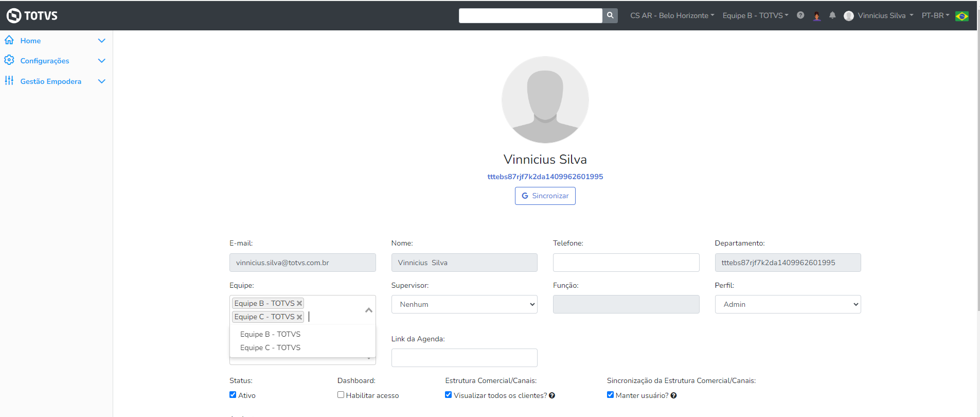Click the Gestão Empodera sliders icon
980x417 pixels.
[x=9, y=81]
